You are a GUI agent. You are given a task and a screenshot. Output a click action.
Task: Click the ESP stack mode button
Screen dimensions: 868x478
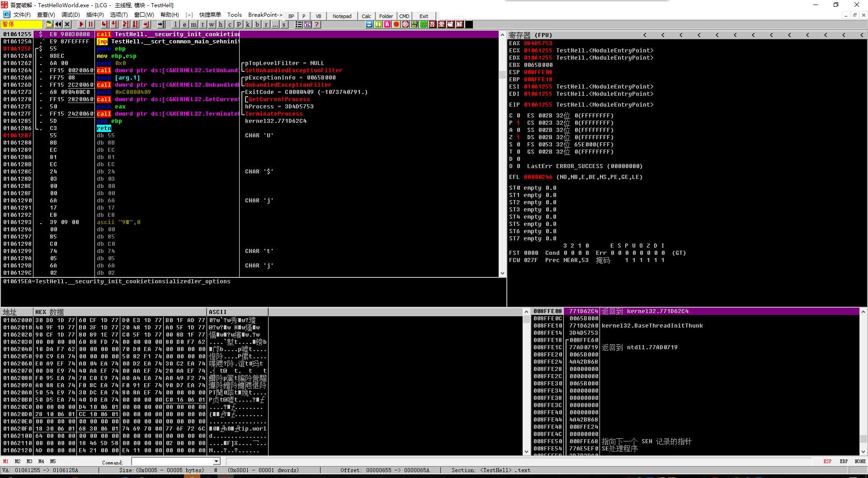click(x=827, y=461)
